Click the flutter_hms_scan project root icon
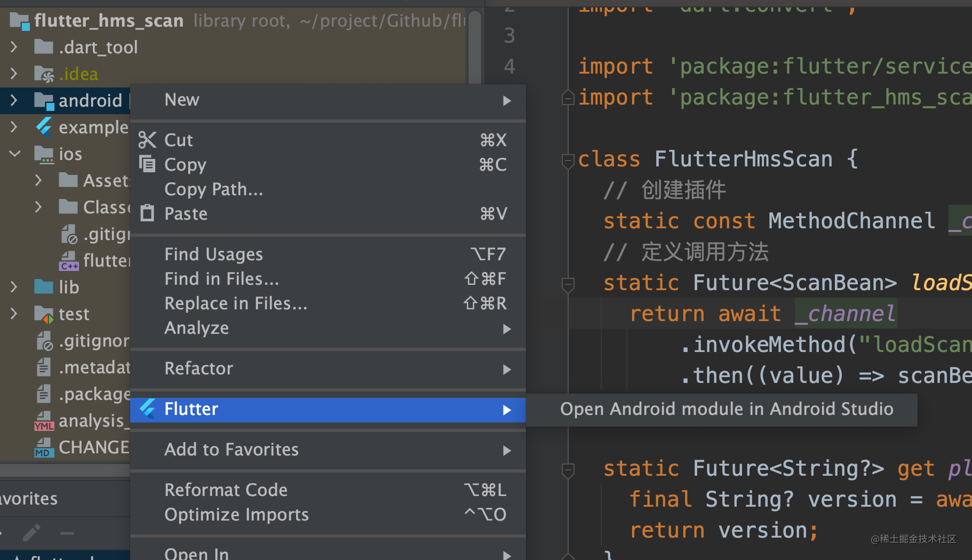Viewport: 972px width, 560px height. click(19, 21)
